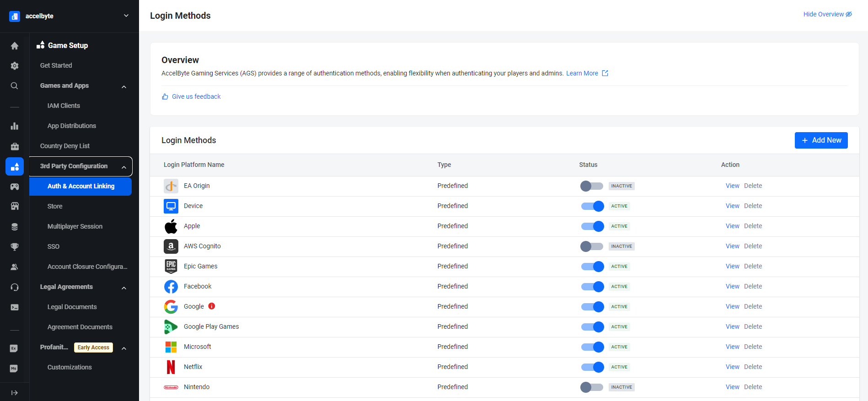Click Hide Overview link
This screenshot has width=868, height=401.
point(827,14)
